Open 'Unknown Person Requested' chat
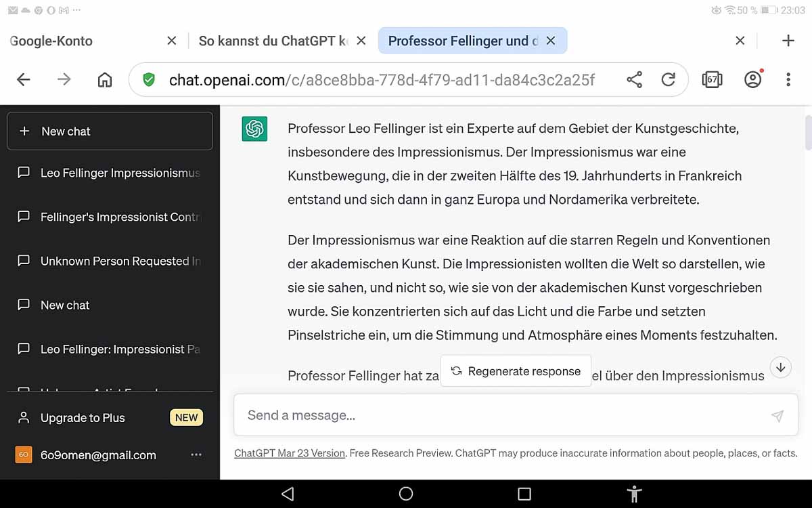812x508 pixels. point(110,261)
